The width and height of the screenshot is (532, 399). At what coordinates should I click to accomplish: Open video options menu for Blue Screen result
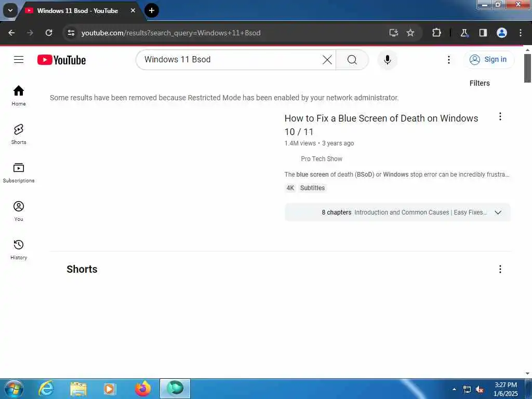500,117
